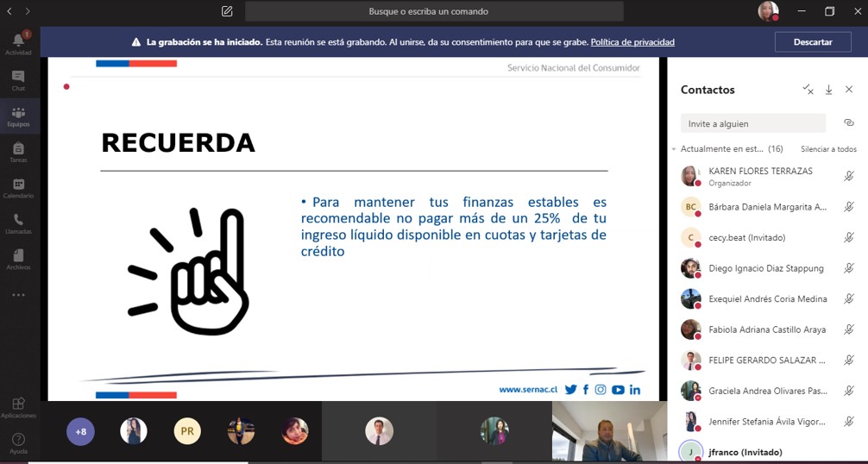The image size is (868, 464).
Task: Show more apps via sidebar ellipsis
Action: 18,295
